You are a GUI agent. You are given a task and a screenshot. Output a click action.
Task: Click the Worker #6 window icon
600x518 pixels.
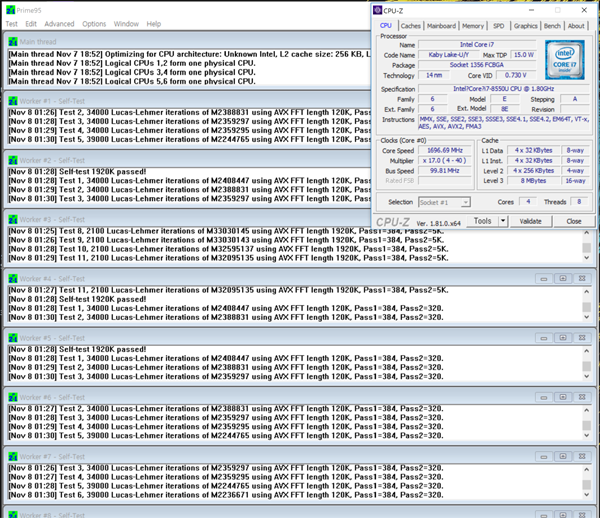coord(13,397)
